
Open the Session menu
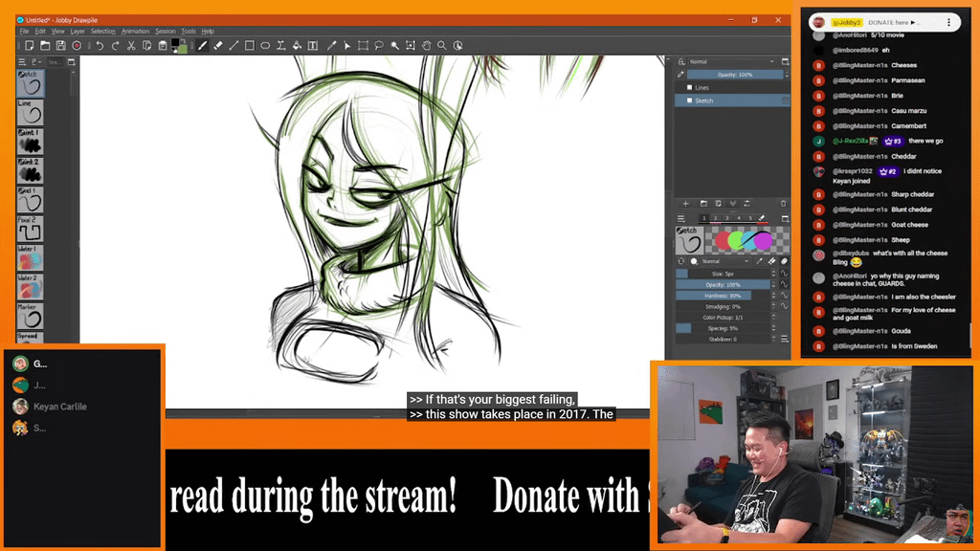(x=165, y=32)
